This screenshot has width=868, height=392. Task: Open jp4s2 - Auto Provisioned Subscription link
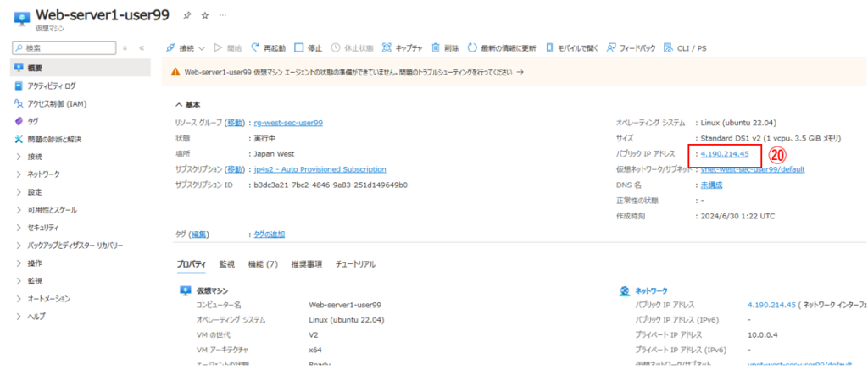(x=320, y=169)
